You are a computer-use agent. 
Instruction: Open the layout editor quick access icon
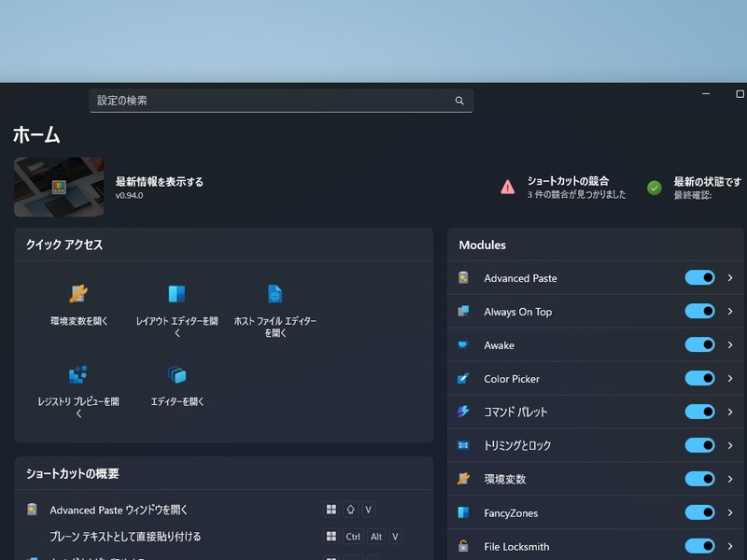click(176, 294)
